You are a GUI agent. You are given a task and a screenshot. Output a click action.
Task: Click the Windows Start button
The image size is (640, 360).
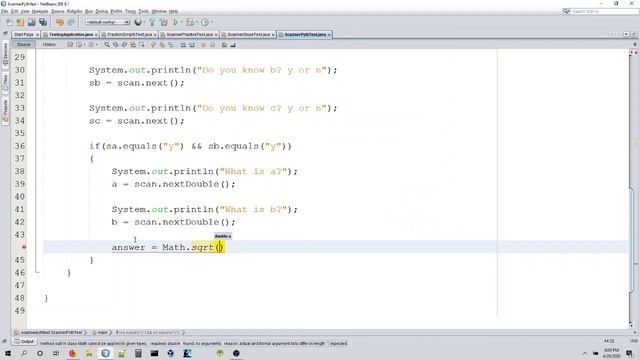(8, 353)
